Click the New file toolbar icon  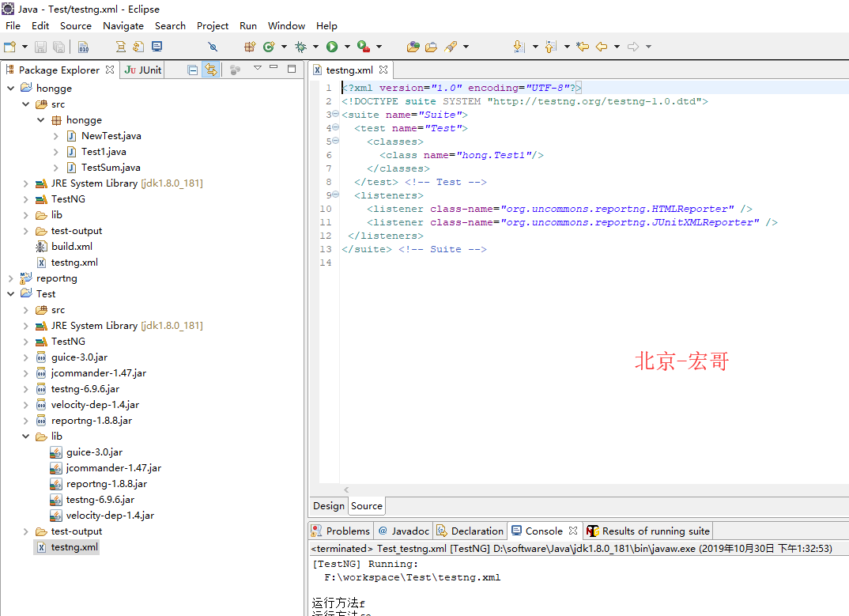[9, 47]
